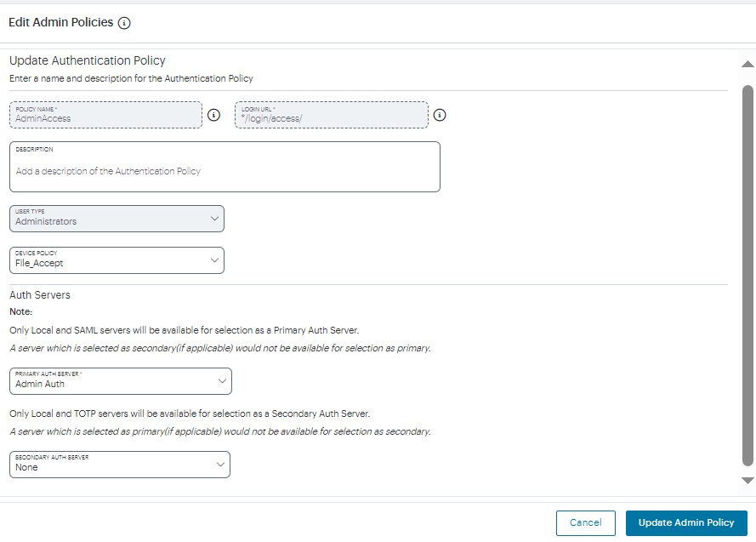
Task: Click the chevron in Primary Auth Server field
Action: click(220, 381)
